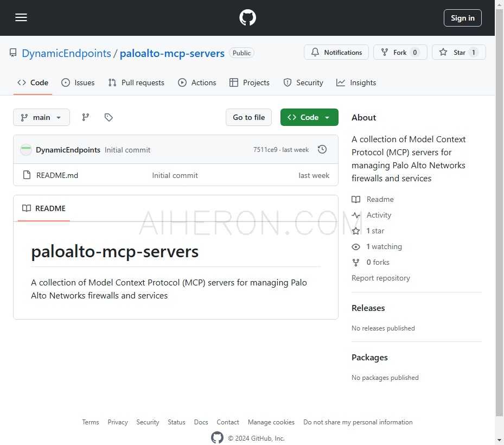Switch to the Code tab

click(33, 82)
